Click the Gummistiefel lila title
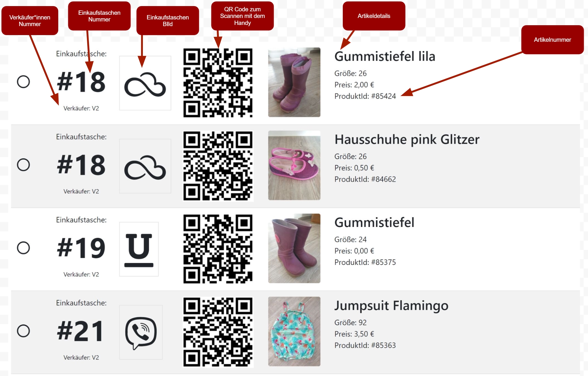This screenshot has height=376, width=588. pyautogui.click(x=385, y=57)
